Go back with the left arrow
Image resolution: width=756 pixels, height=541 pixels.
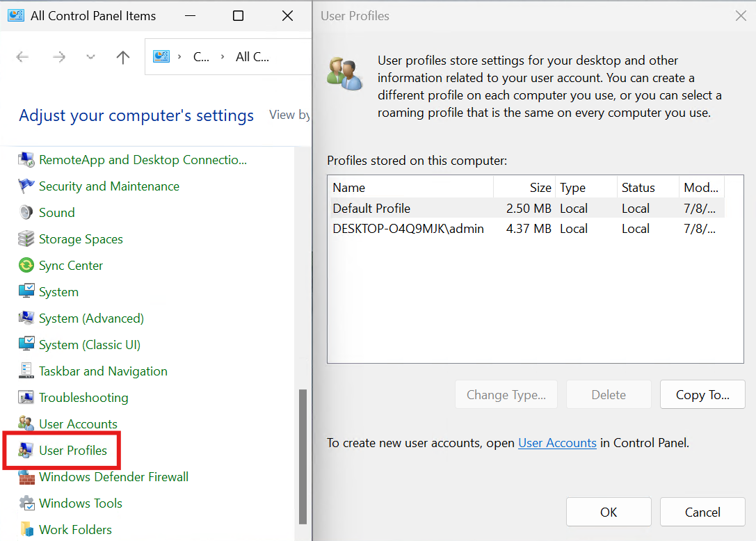click(22, 57)
